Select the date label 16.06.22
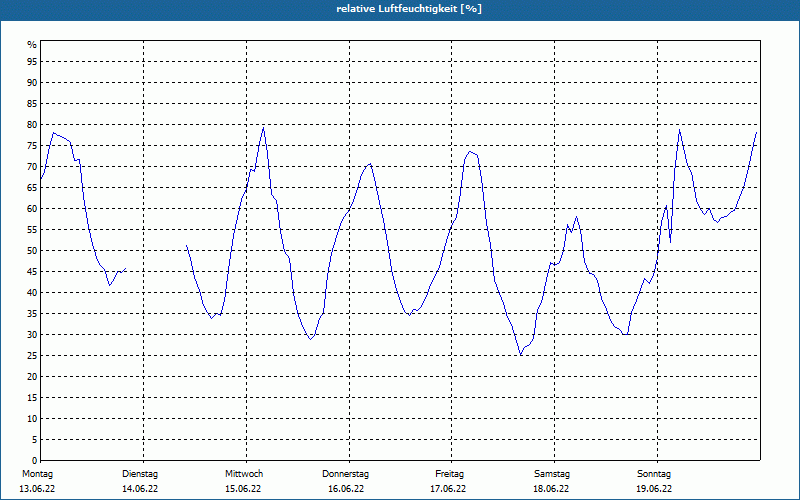The width and height of the screenshot is (800, 500). (346, 489)
